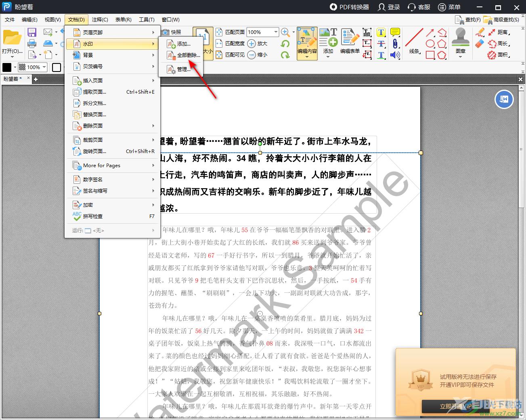Click the Print icon in toolbar
Viewport: 526px width, 420px height.
coord(32,43)
